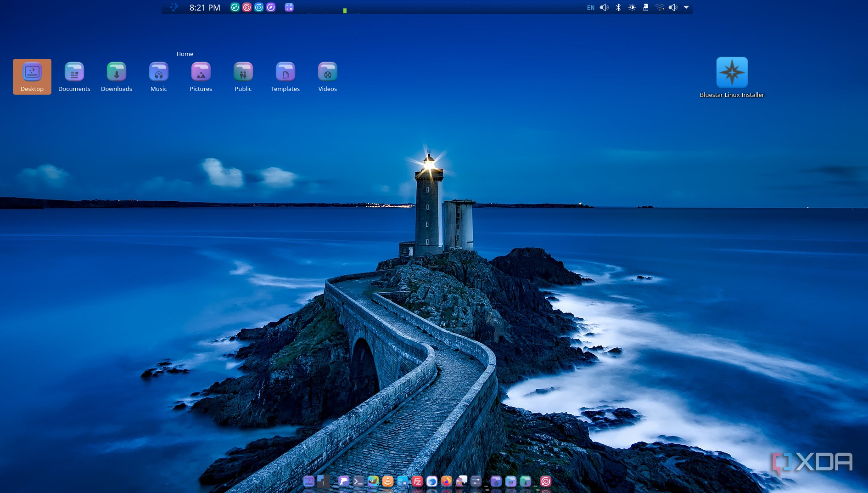Click the 8:21 PM clock

[x=205, y=7]
